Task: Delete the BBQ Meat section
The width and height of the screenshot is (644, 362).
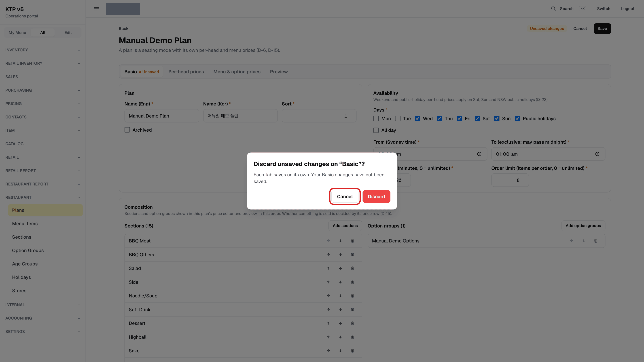Action: click(x=352, y=241)
